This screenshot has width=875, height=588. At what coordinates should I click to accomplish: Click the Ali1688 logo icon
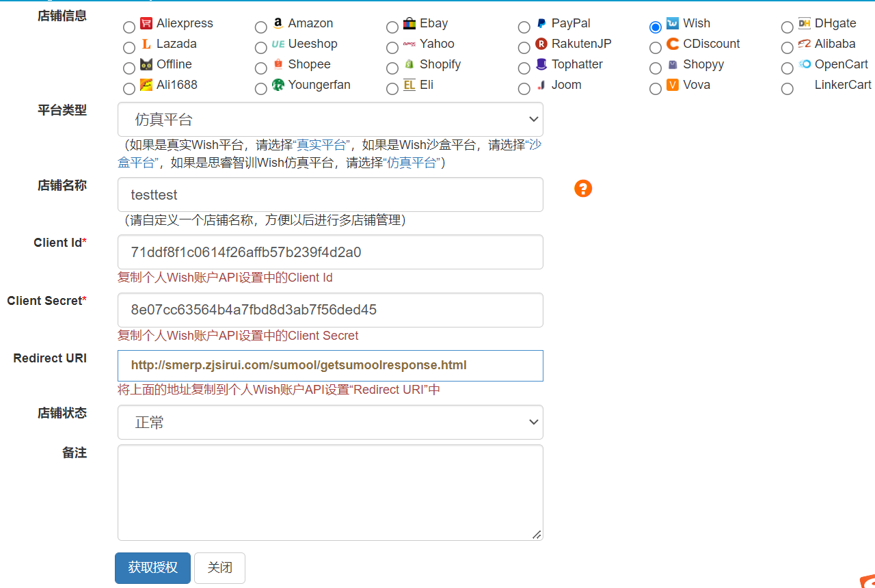(x=146, y=85)
